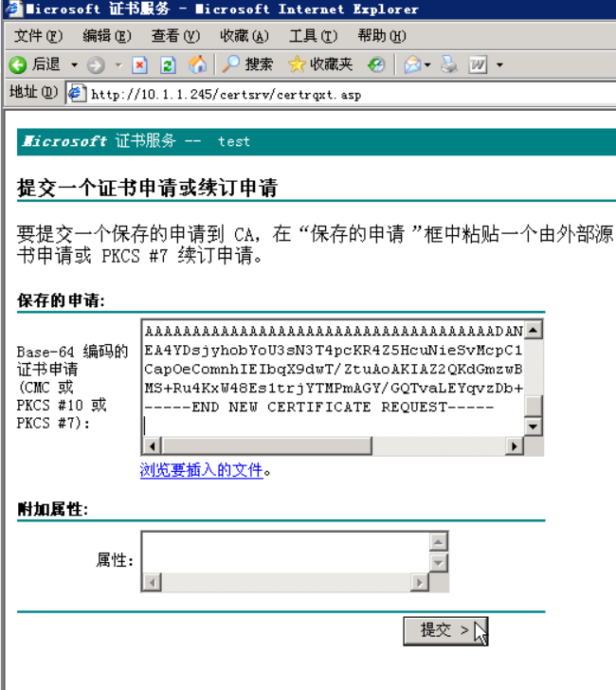The image size is (616, 690).
Task: Open the 帮助(H) menu
Action: [x=382, y=36]
